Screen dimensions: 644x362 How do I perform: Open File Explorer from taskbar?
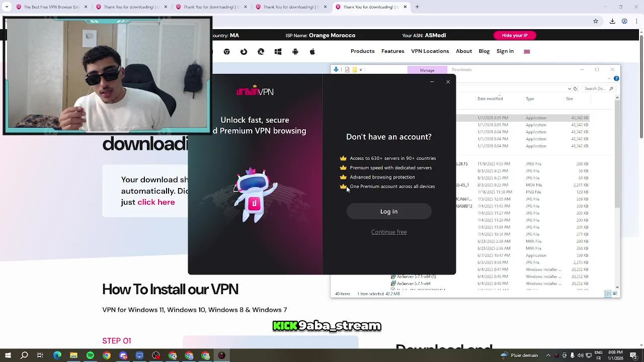tap(73, 355)
